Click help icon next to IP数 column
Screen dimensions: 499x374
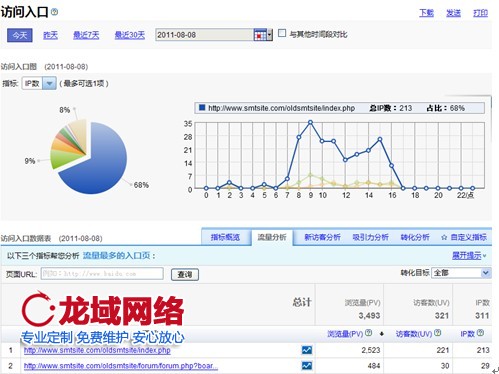pos(480,333)
